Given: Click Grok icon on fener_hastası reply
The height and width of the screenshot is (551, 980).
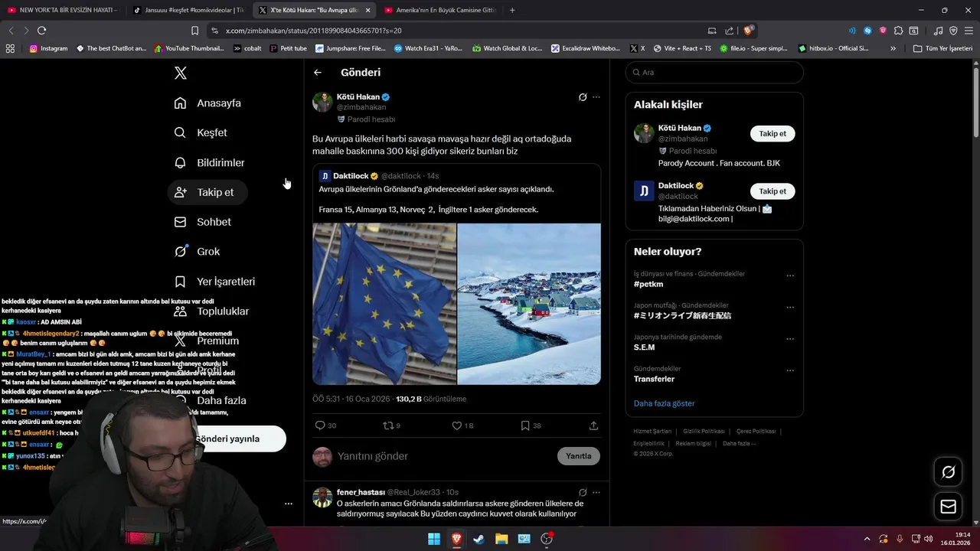Looking at the screenshot, I should click(x=583, y=492).
